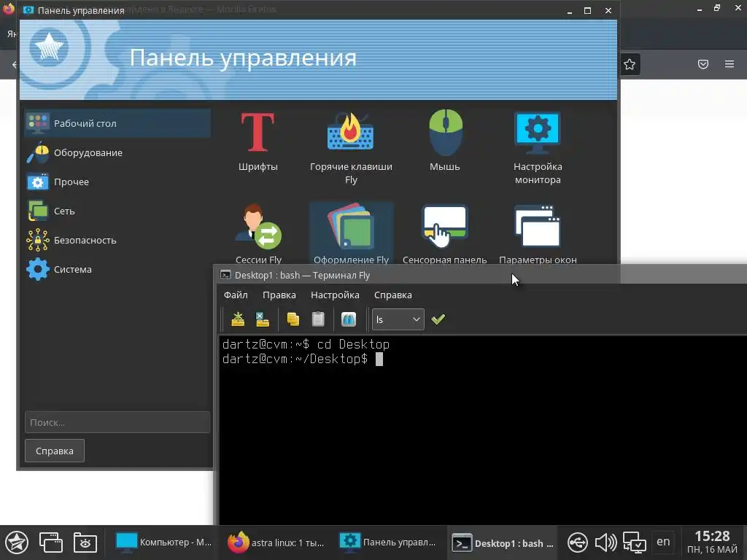Image resolution: width=747 pixels, height=560 pixels.
Task: Click the clock showing 15:28
Action: click(x=712, y=536)
